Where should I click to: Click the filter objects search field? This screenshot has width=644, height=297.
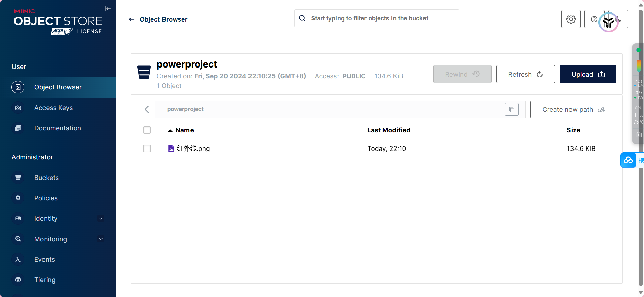click(x=377, y=18)
